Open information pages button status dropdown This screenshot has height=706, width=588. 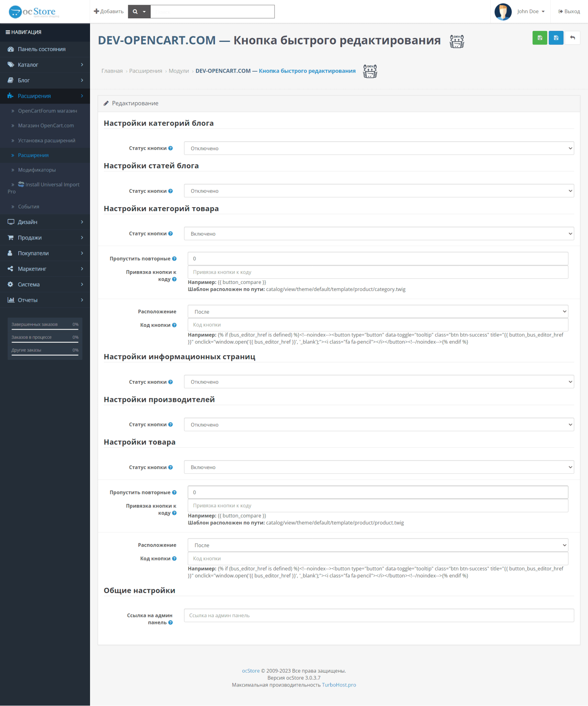[x=379, y=382]
